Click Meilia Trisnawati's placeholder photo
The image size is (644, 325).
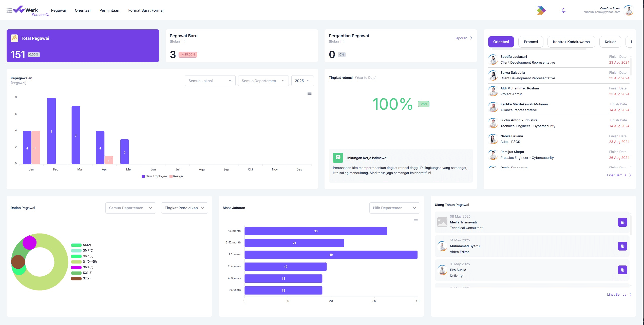click(442, 222)
